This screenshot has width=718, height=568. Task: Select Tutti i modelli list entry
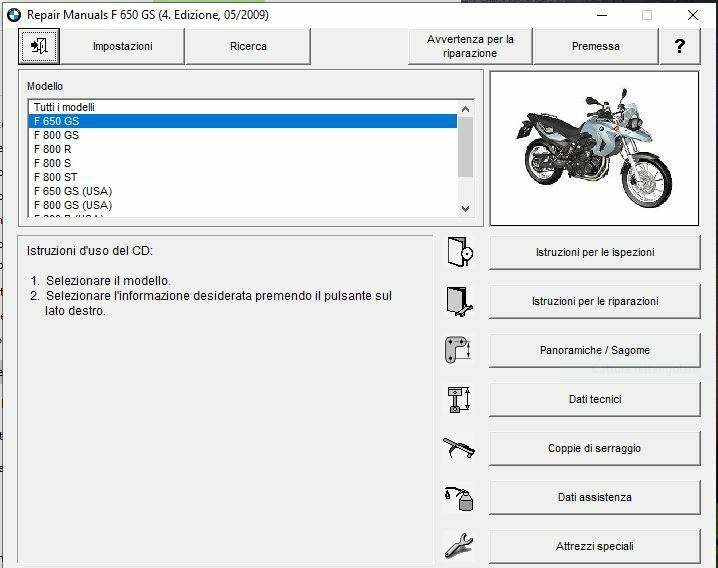pyautogui.click(x=64, y=107)
